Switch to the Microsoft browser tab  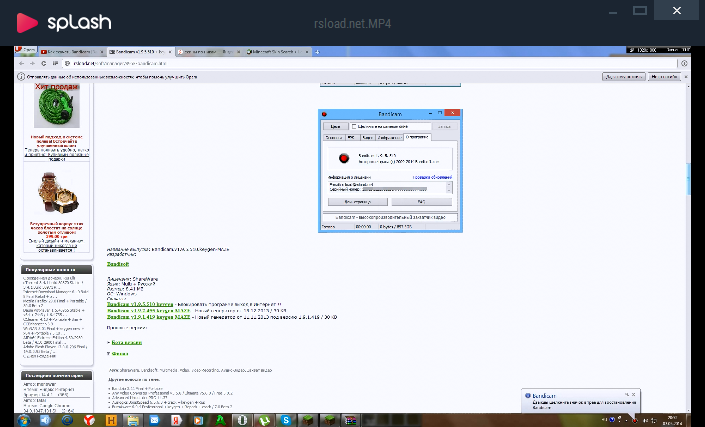tap(278, 52)
